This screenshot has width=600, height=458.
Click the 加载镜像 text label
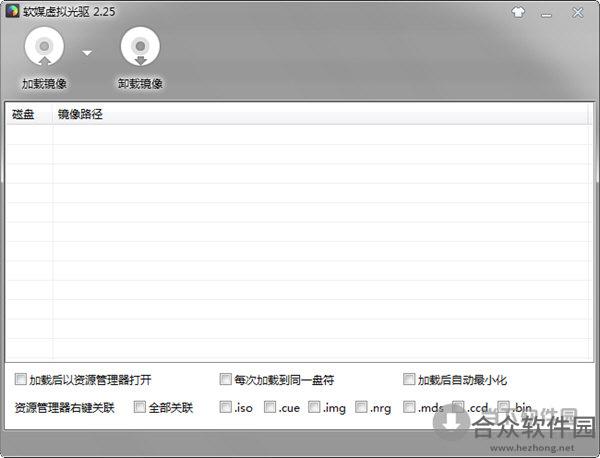tap(44, 84)
